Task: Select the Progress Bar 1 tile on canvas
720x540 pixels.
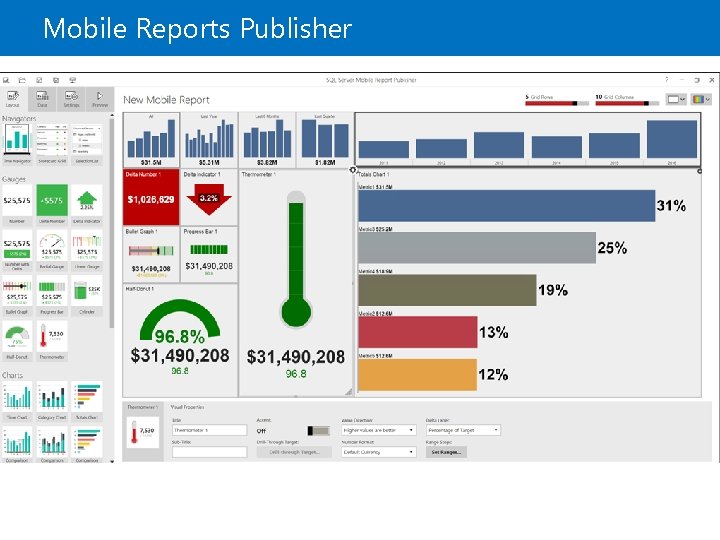Action: pos(209,254)
